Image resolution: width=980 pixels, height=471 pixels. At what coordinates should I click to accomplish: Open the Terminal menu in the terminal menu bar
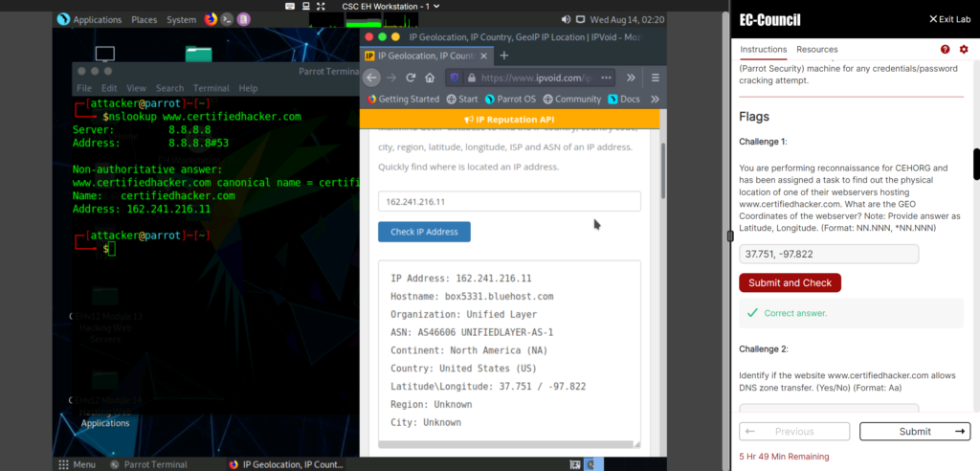pyautogui.click(x=212, y=88)
